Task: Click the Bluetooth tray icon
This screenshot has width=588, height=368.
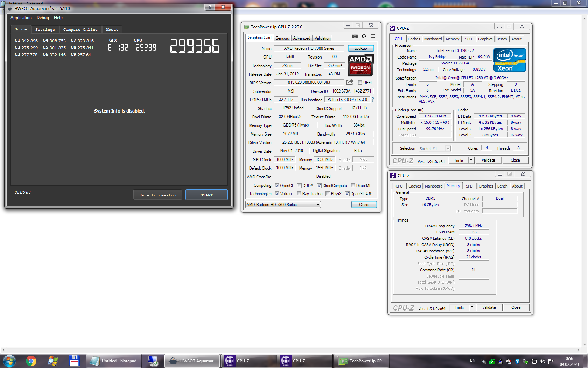Action: [517, 361]
